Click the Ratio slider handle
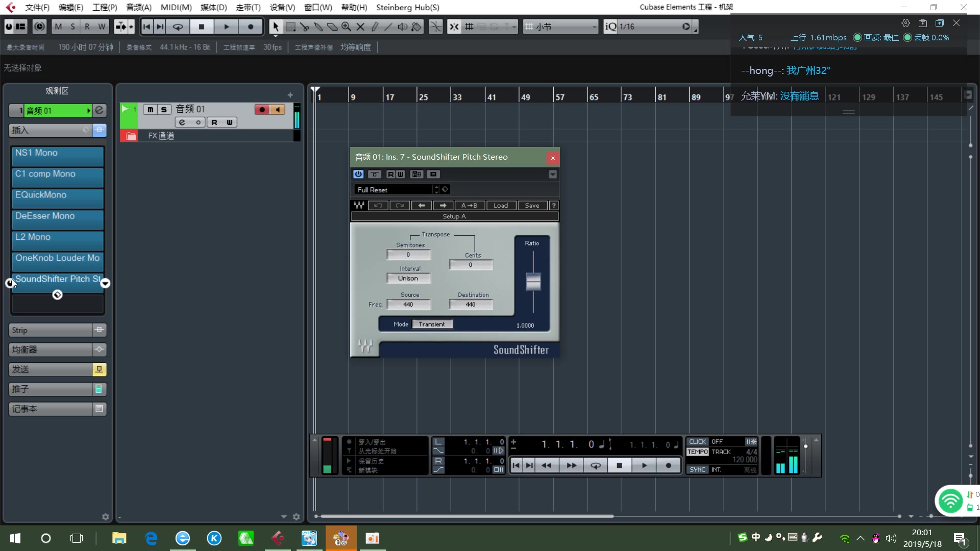980x551 pixels. 533,282
